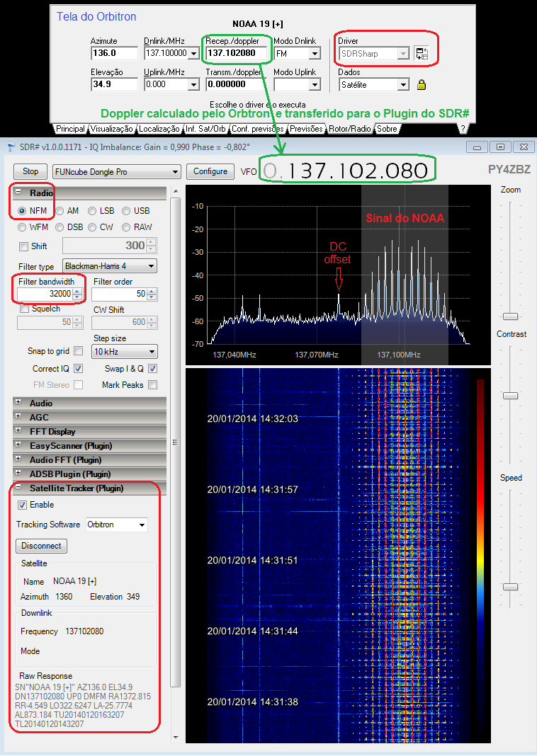Screen dimensions: 537x756
Task: Click the Orbitron driver run icon beside SDRSharp
Action: (x=422, y=54)
